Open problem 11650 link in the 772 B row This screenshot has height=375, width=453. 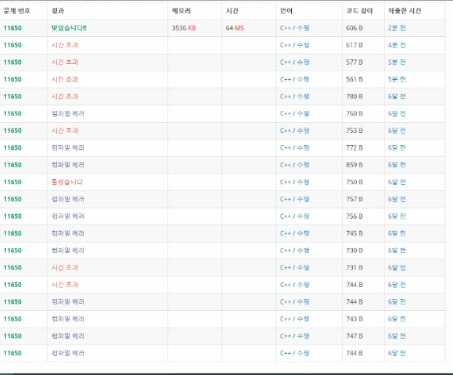13,148
